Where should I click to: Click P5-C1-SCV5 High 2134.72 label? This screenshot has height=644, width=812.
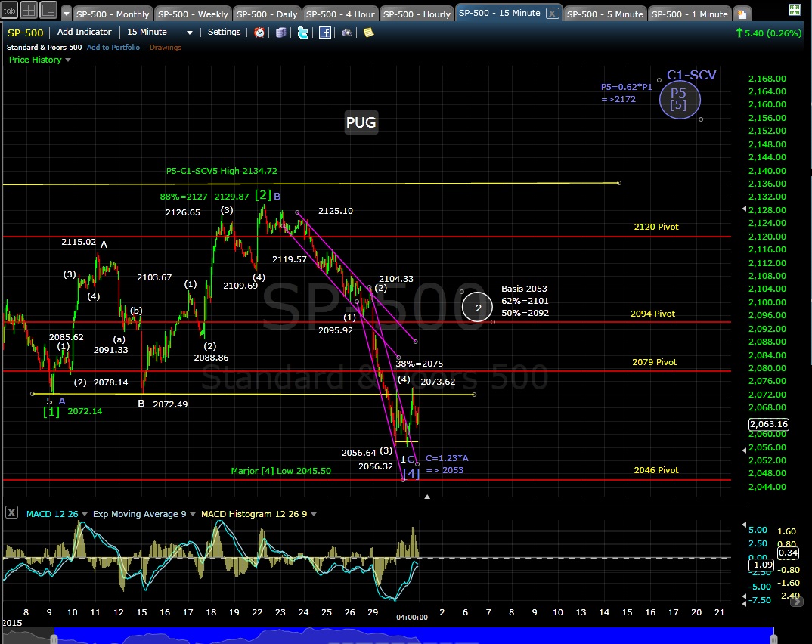[x=222, y=171]
